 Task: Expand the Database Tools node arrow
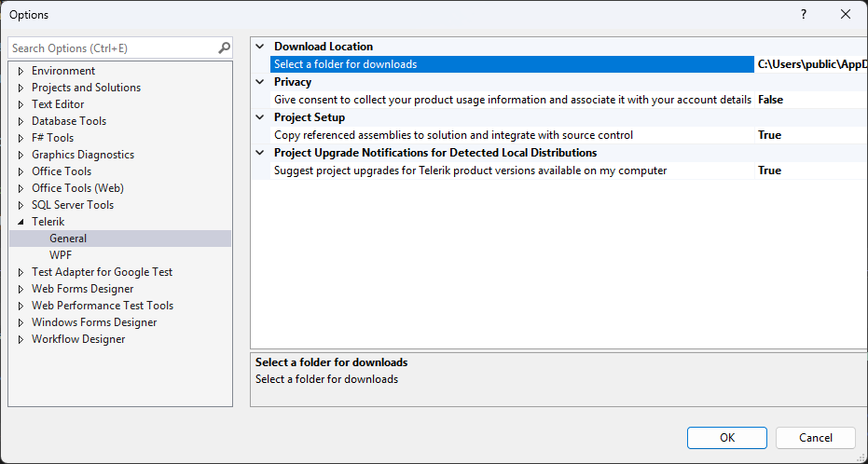pyautogui.click(x=21, y=121)
